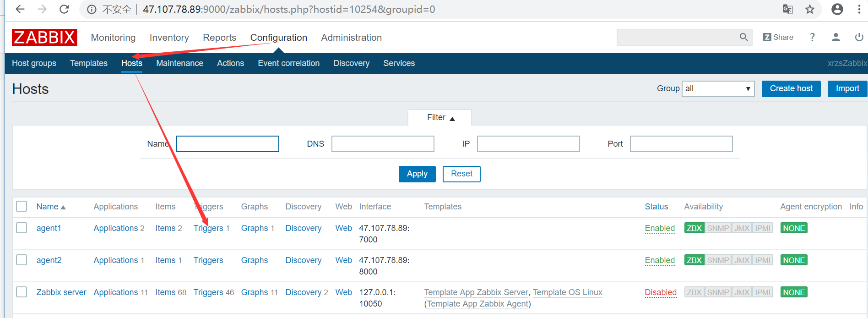Go to Actions submenu

pyautogui.click(x=230, y=63)
